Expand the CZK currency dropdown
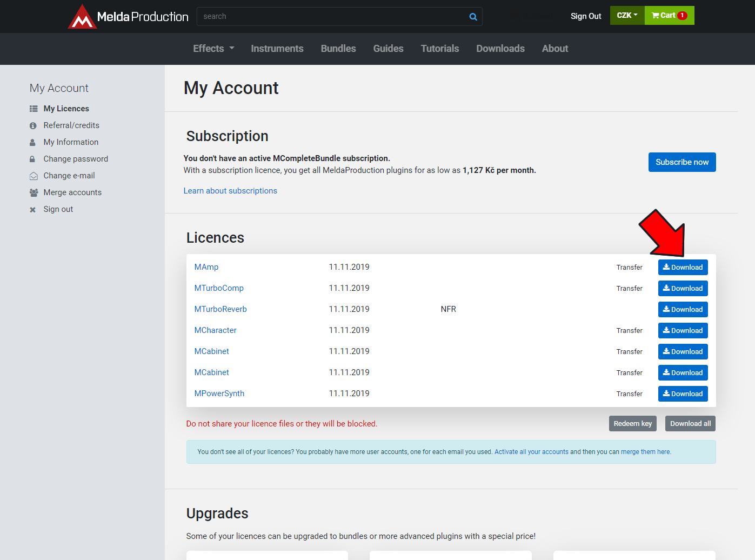The image size is (755, 560). (x=627, y=16)
